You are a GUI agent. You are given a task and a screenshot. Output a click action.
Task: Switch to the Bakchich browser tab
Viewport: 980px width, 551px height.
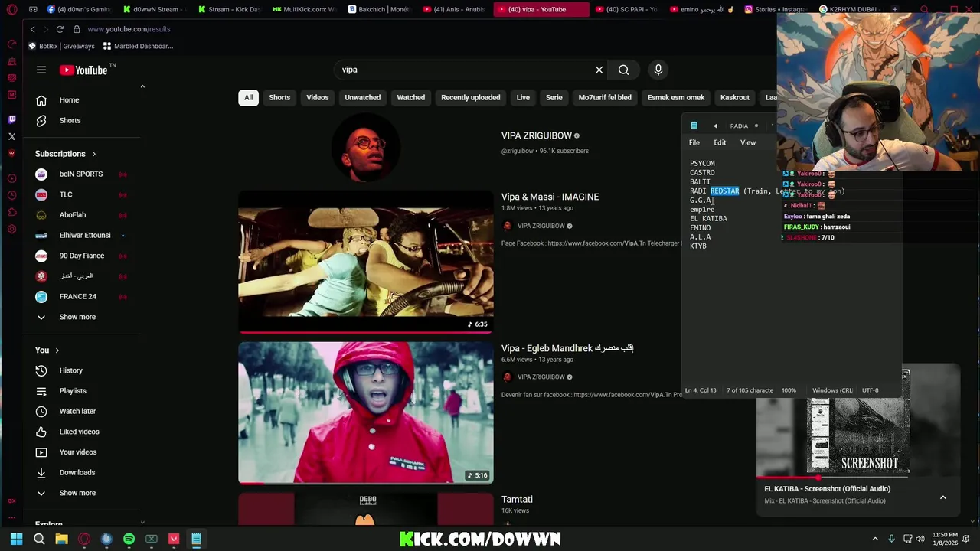point(378,9)
